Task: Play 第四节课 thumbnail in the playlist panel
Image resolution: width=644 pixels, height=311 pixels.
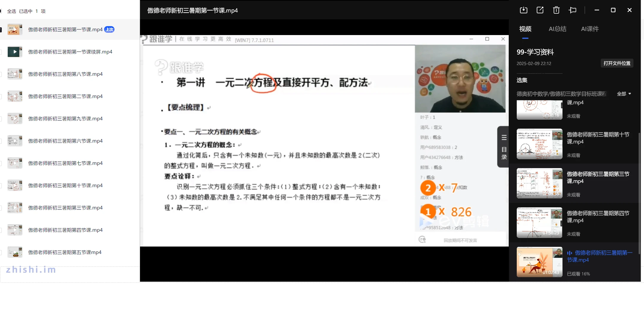Action: tap(539, 222)
